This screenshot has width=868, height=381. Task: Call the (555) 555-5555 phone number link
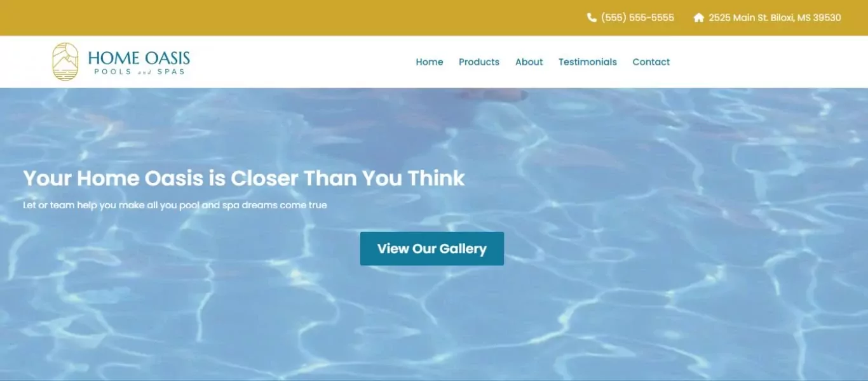point(637,18)
